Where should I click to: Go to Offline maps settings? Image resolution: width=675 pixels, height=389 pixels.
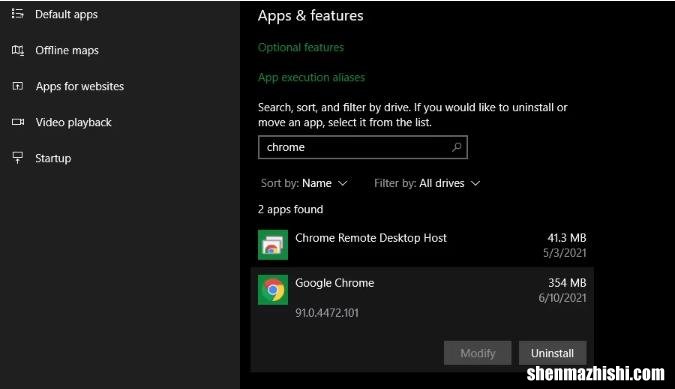pyautogui.click(x=67, y=50)
